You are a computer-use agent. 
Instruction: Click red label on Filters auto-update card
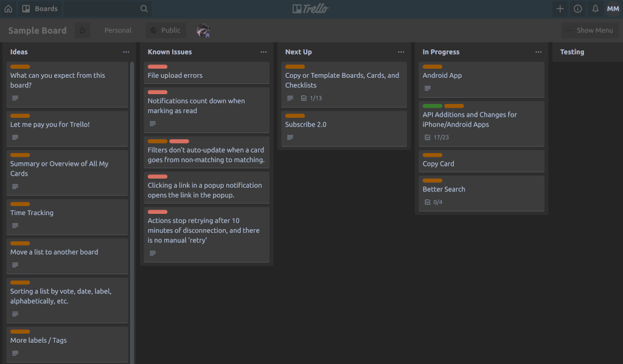pyautogui.click(x=179, y=142)
